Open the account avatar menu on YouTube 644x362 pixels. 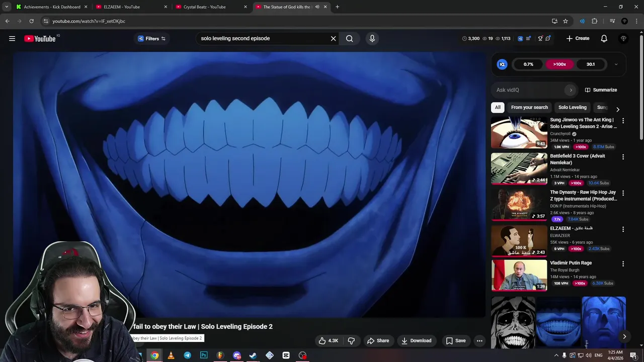pos(623,39)
